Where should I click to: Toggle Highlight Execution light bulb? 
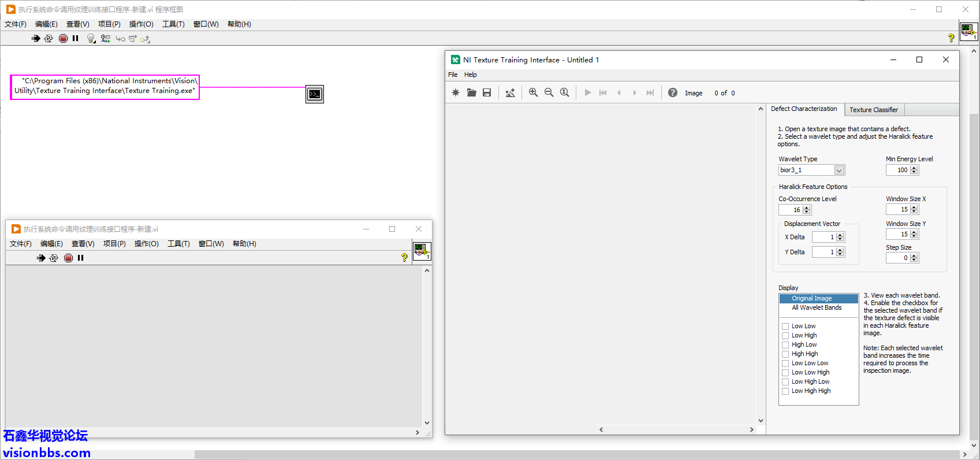[x=91, y=39]
